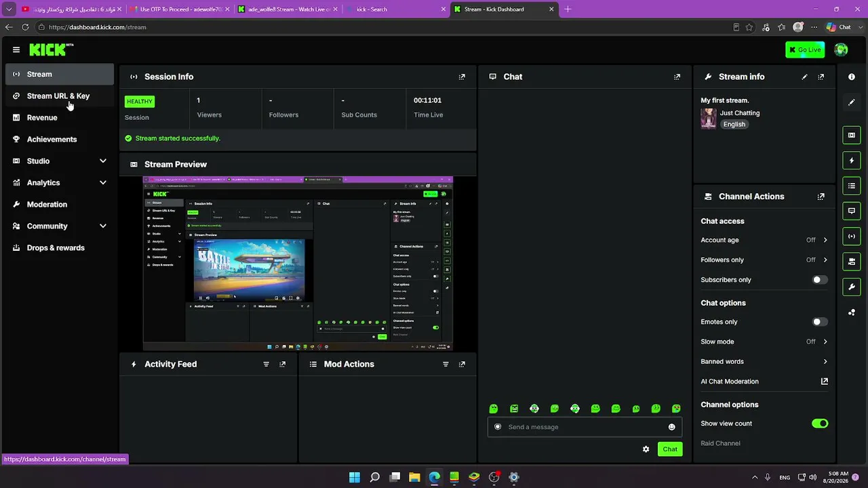Image resolution: width=868 pixels, height=488 pixels.
Task: Select Stream in the left sidebar
Action: click(60, 75)
